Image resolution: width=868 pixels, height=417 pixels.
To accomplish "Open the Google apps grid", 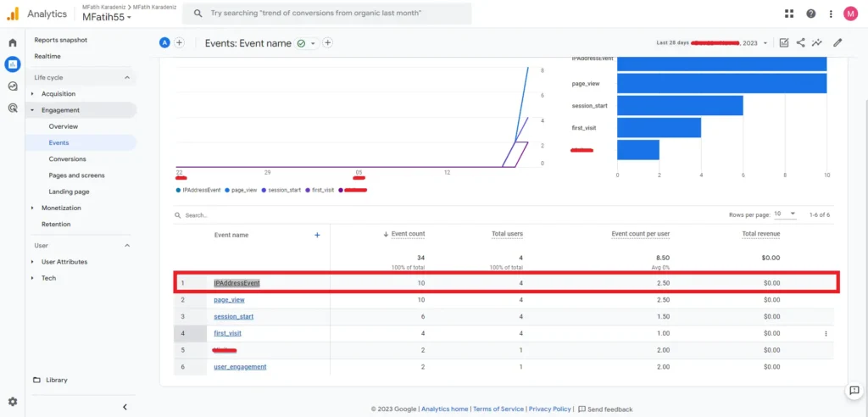I will 789,14.
